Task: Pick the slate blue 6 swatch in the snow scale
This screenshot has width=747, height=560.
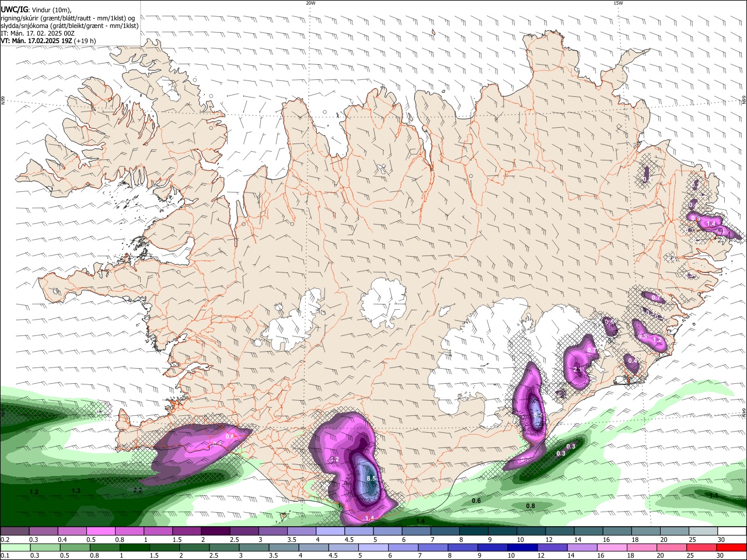Action: (x=417, y=531)
